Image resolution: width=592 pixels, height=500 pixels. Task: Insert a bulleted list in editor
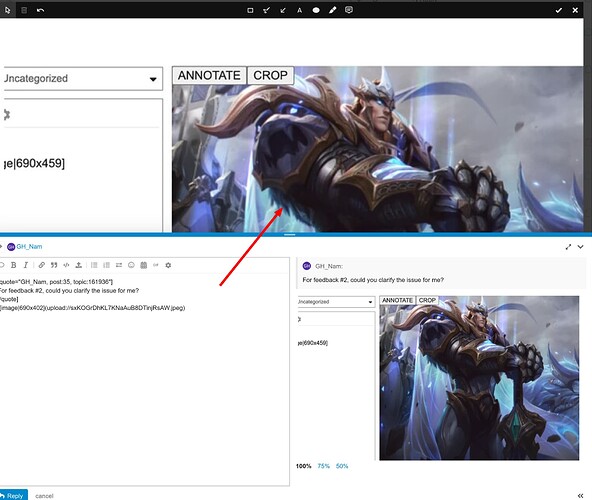pyautogui.click(x=94, y=265)
